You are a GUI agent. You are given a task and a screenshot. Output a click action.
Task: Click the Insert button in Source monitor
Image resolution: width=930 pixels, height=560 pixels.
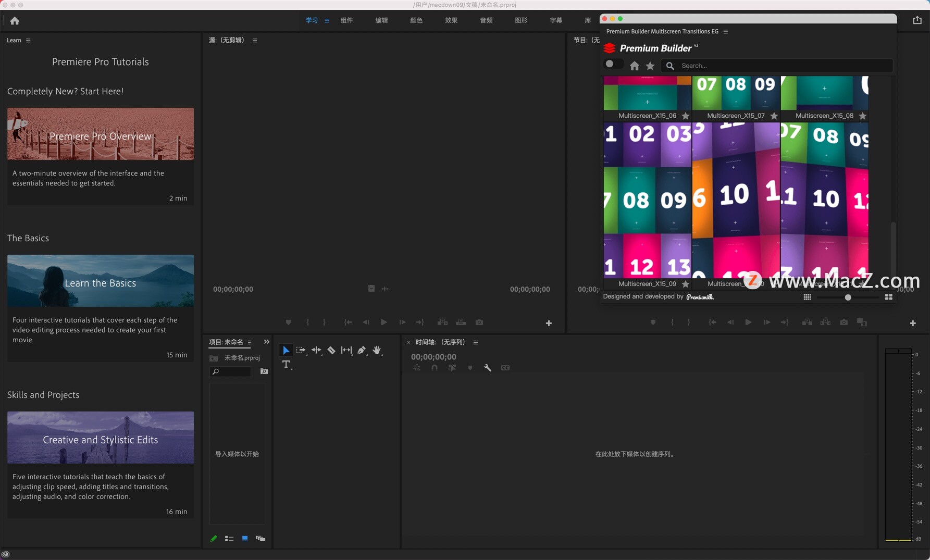[x=442, y=322]
